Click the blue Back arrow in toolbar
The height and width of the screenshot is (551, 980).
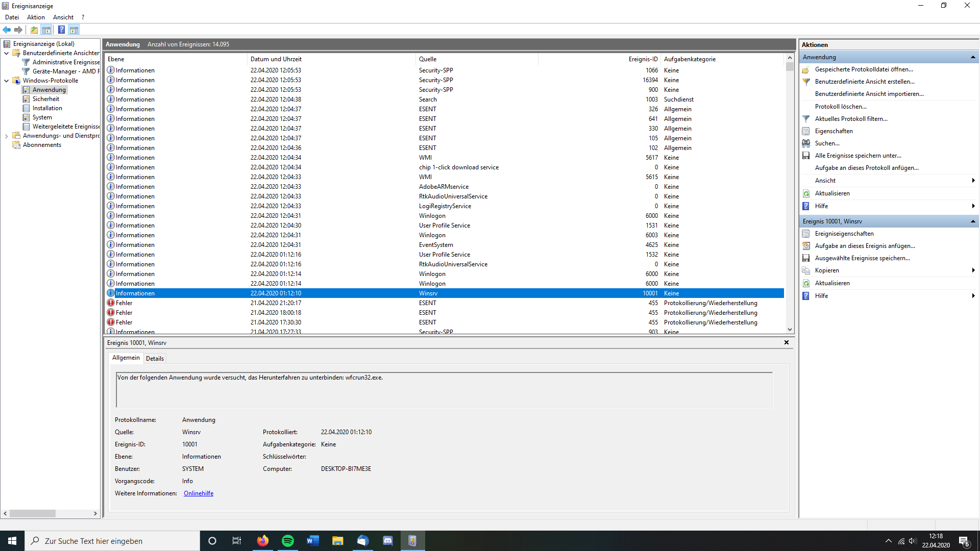pyautogui.click(x=7, y=30)
